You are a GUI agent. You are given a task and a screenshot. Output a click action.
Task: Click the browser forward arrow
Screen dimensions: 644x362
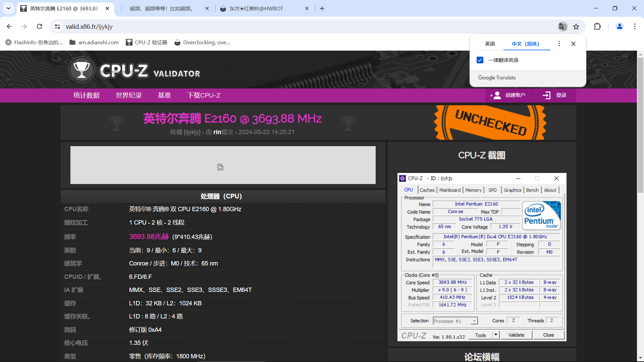(24, 26)
